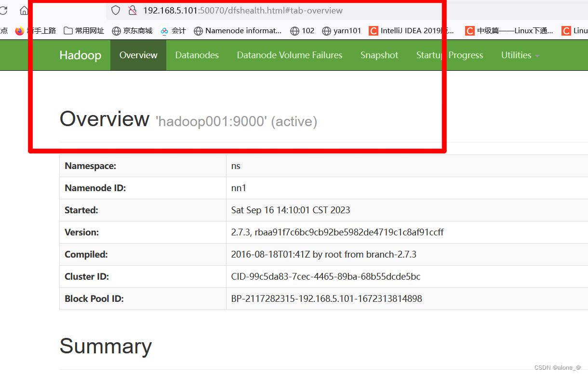Open the Namenode information bookmark
This screenshot has width=588, height=375.
tap(238, 31)
